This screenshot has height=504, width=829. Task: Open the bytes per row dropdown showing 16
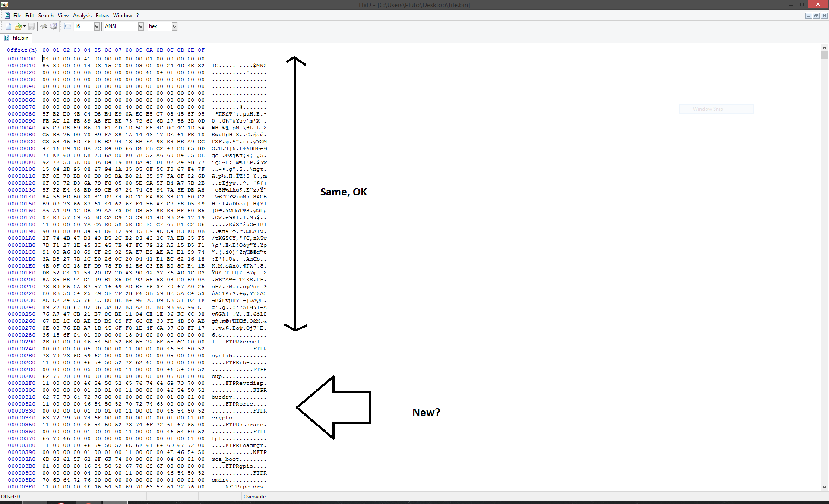pos(97,26)
